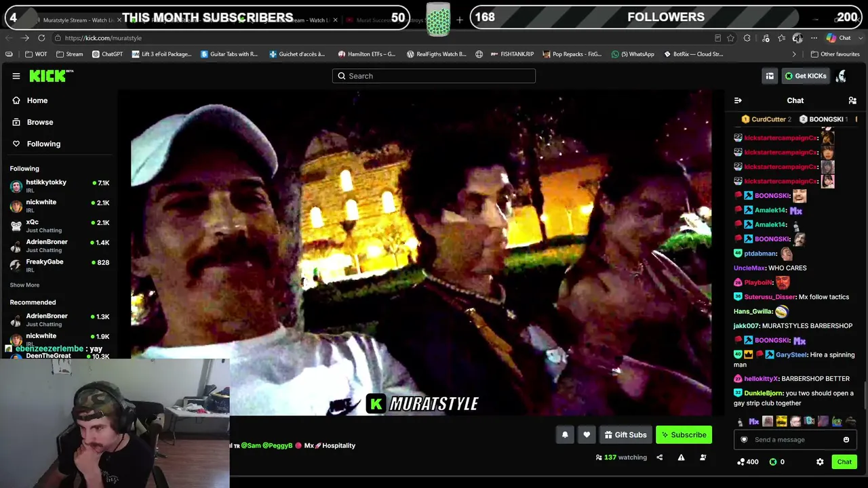
Task: Click the Kick search field
Action: tap(434, 76)
